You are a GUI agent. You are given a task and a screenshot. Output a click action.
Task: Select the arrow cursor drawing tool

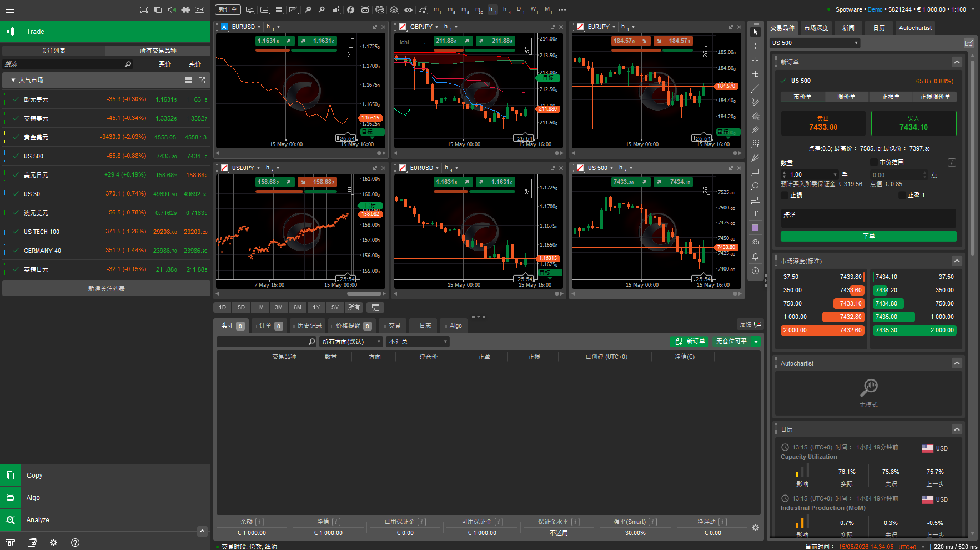(x=755, y=32)
